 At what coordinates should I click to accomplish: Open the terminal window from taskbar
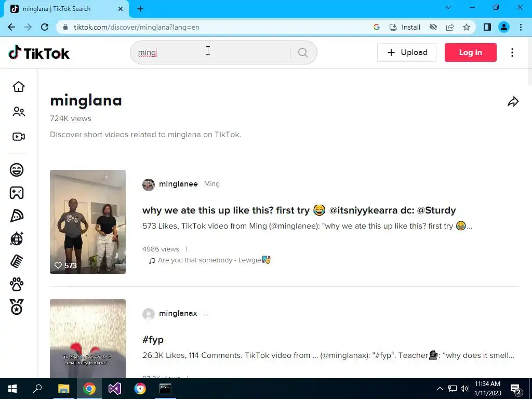point(165,389)
